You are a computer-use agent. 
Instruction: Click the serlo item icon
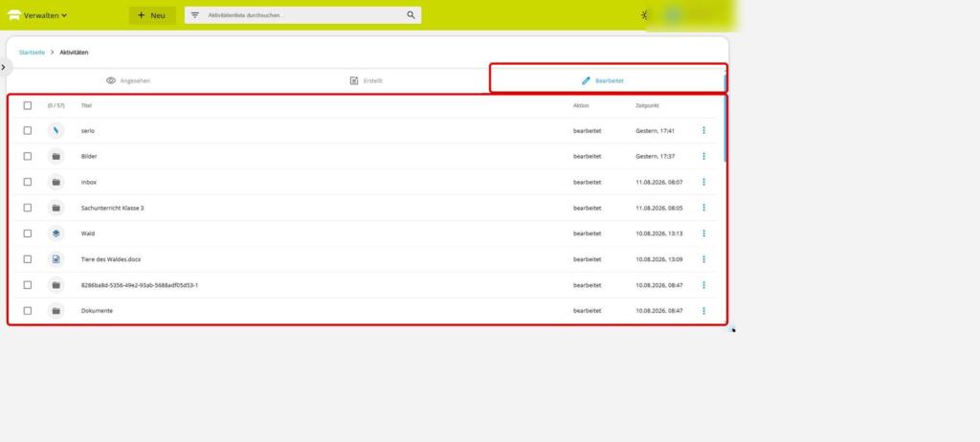pos(56,131)
